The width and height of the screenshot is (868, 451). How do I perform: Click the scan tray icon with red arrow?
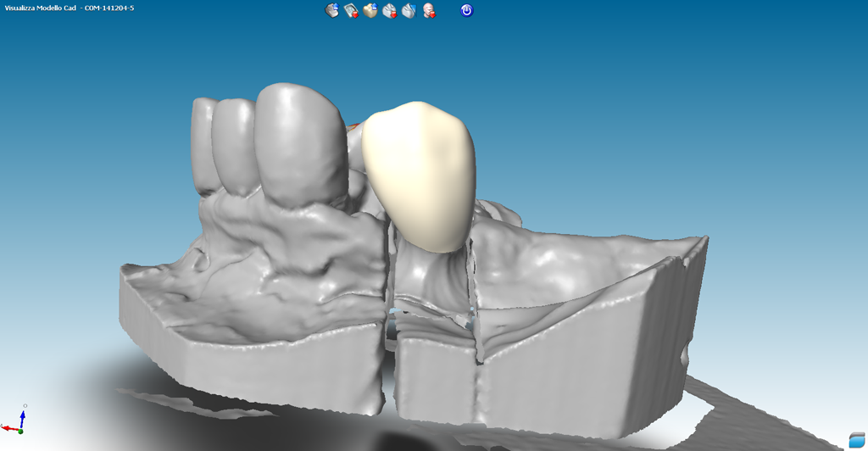click(351, 10)
